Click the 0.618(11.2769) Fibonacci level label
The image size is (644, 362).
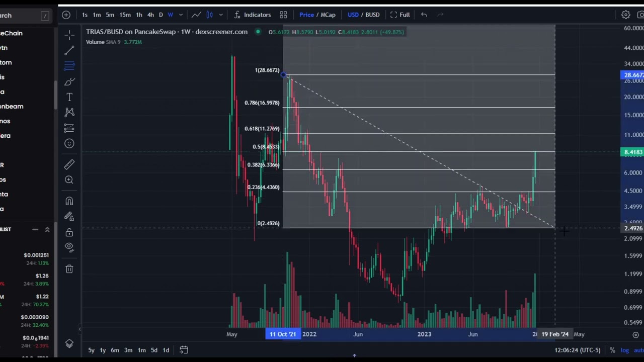click(262, 129)
